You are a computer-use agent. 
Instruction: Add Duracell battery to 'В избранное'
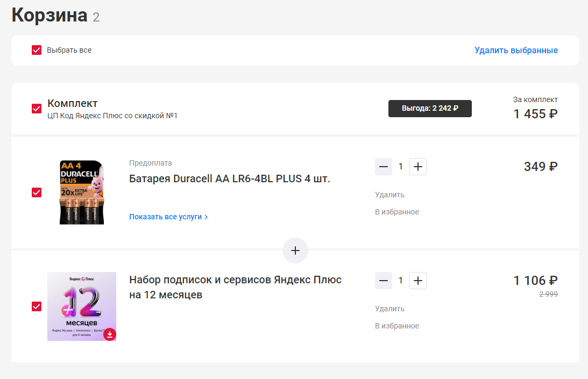click(x=396, y=212)
